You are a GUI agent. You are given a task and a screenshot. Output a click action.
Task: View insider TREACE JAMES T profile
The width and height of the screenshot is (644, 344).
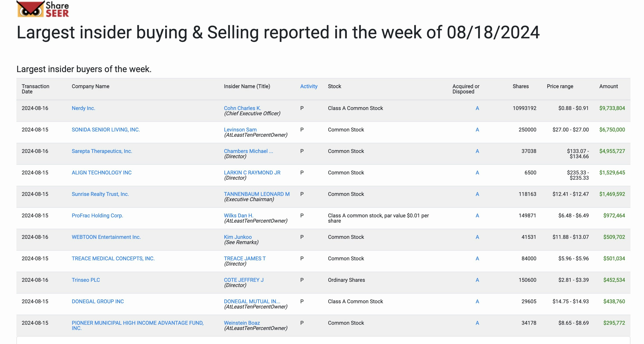(x=245, y=259)
